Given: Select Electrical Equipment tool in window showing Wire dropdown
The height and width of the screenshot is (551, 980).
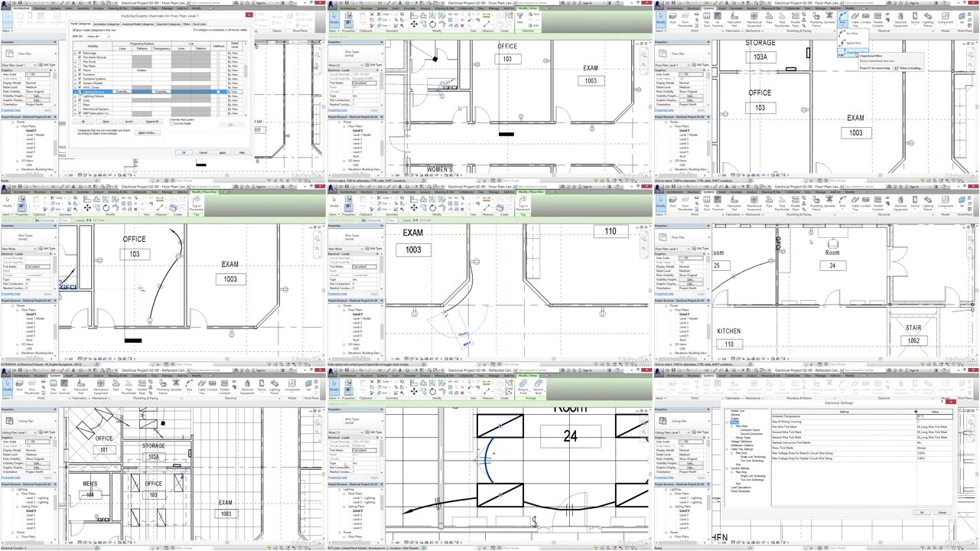Looking at the screenshot, I should tap(900, 18).
